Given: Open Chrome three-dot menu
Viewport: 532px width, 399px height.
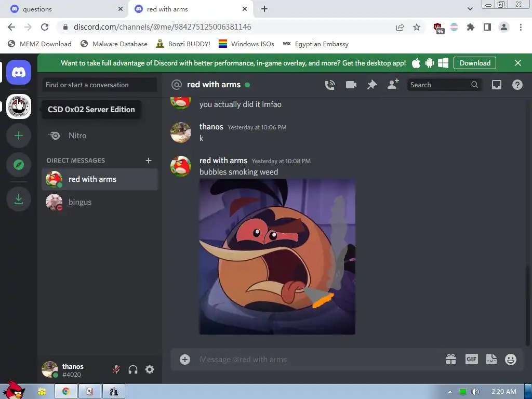Looking at the screenshot, I should (x=521, y=27).
